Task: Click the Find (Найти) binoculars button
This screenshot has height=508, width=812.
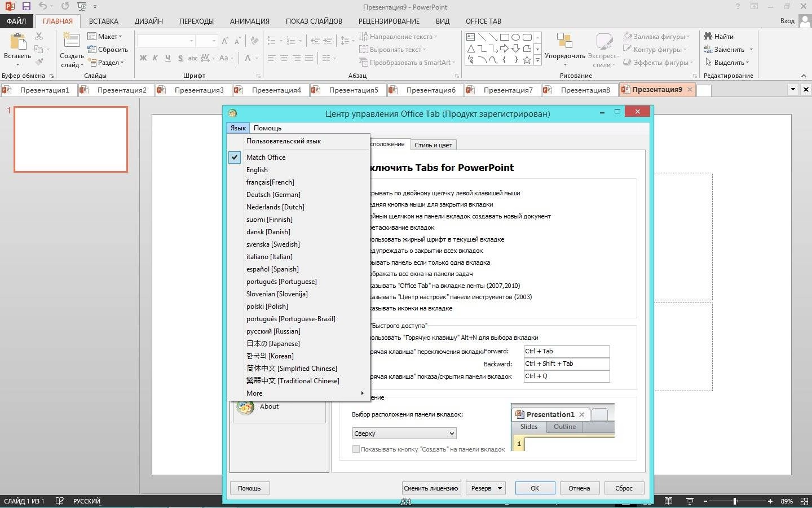Action: [718, 37]
